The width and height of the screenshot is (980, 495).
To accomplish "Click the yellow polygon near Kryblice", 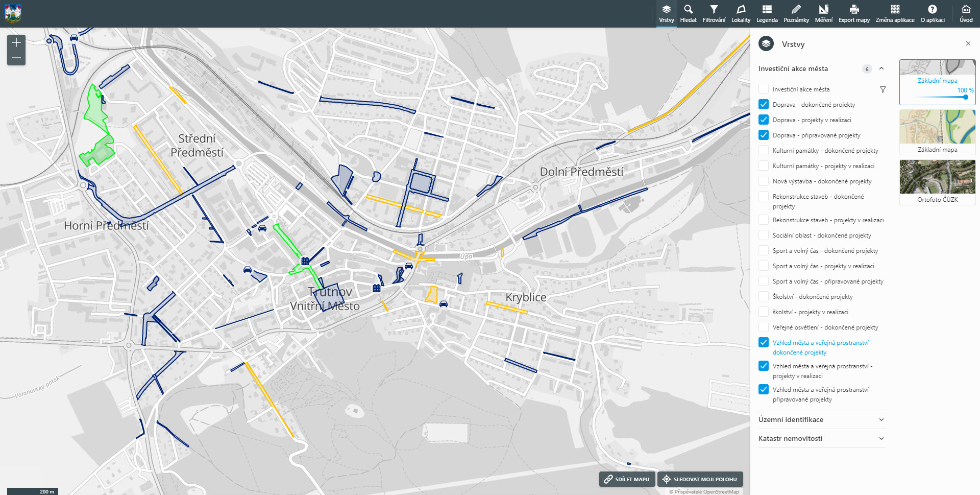I will point(432,294).
